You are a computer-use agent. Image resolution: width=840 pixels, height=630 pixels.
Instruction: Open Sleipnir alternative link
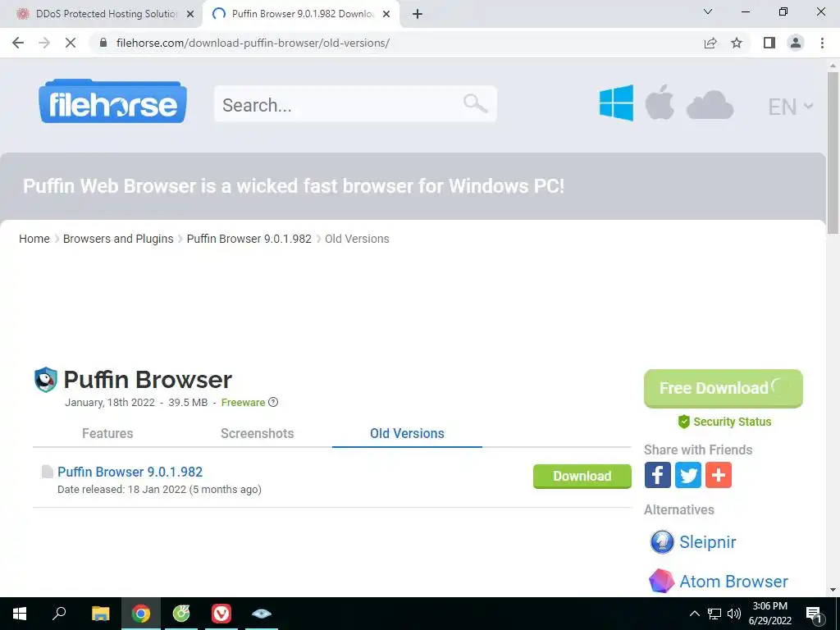click(708, 542)
